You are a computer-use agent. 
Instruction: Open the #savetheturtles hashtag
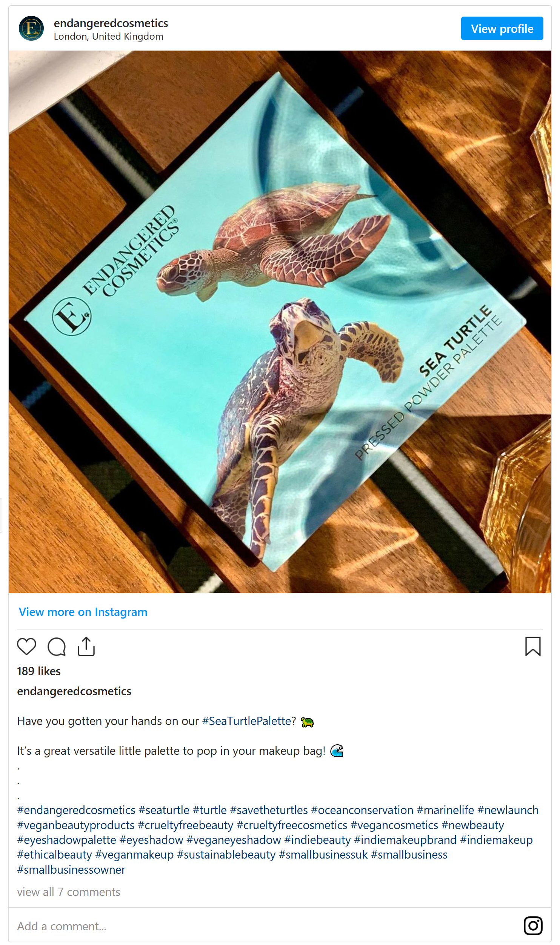(269, 810)
